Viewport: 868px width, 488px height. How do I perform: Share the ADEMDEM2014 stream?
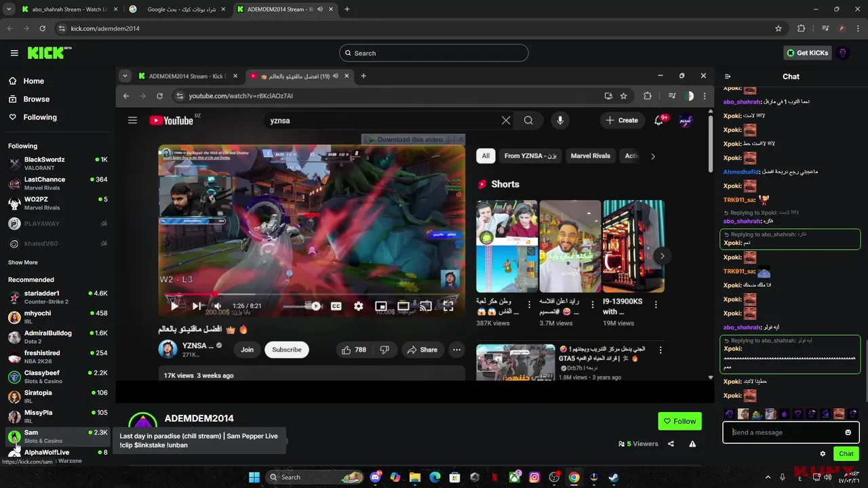[671, 444]
